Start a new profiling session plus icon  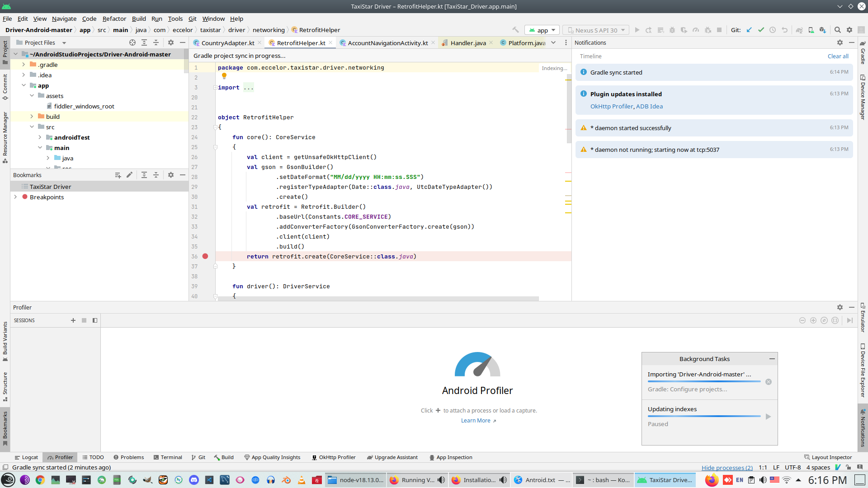coord(73,320)
